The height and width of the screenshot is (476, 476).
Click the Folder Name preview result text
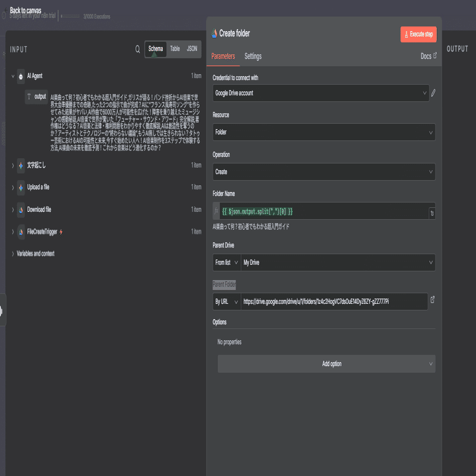coord(251,227)
